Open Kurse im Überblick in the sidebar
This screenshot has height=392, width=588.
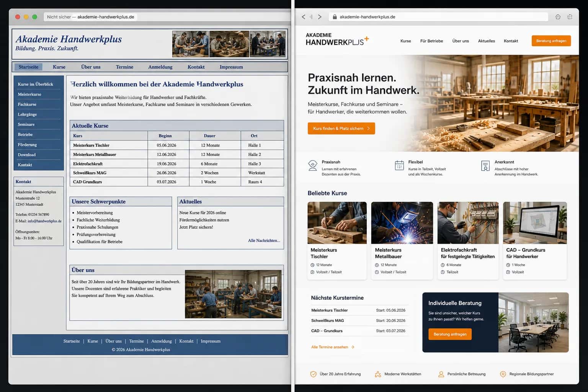coord(35,84)
